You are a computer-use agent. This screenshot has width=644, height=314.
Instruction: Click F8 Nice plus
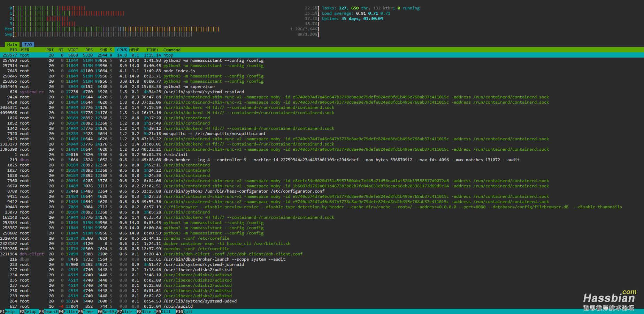[146, 312]
